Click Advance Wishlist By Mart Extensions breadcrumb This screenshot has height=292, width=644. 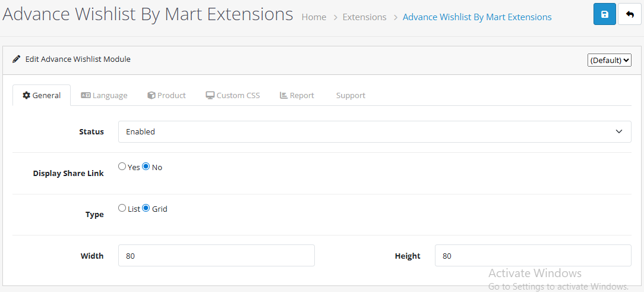[x=477, y=17]
